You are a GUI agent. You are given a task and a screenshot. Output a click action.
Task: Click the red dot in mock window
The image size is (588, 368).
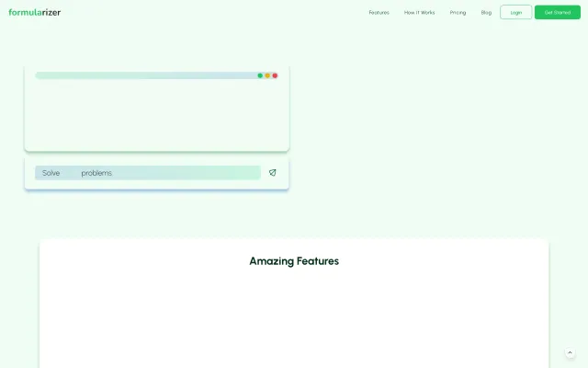click(x=275, y=75)
